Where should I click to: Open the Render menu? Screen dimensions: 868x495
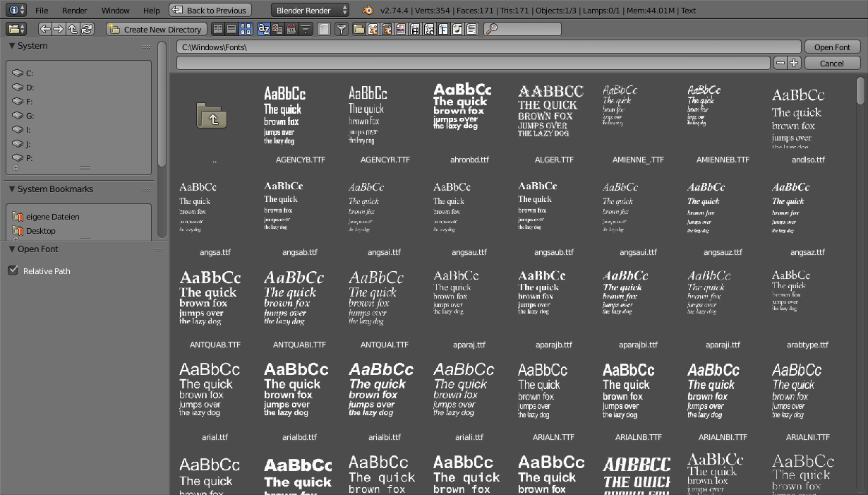click(x=75, y=10)
